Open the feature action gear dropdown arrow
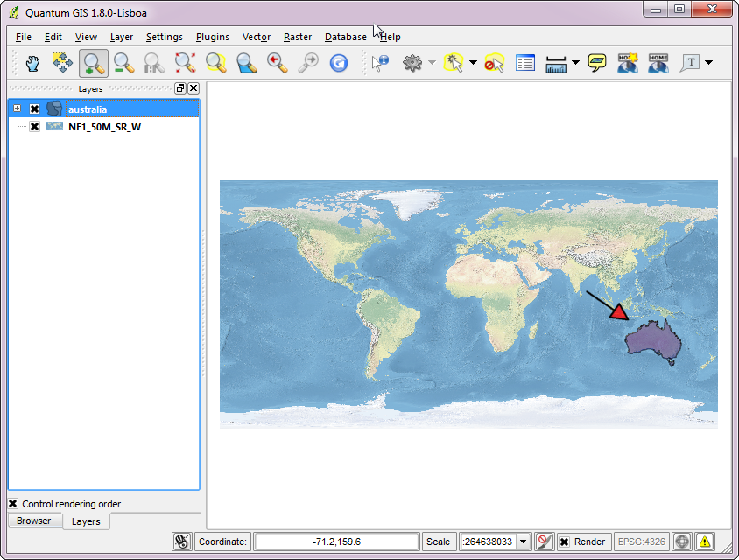The height and width of the screenshot is (560, 739). pyautogui.click(x=432, y=63)
